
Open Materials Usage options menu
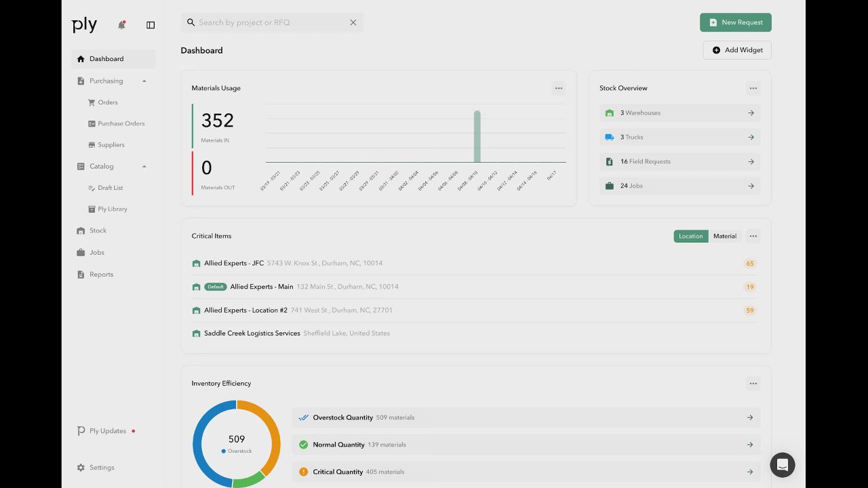click(x=558, y=88)
